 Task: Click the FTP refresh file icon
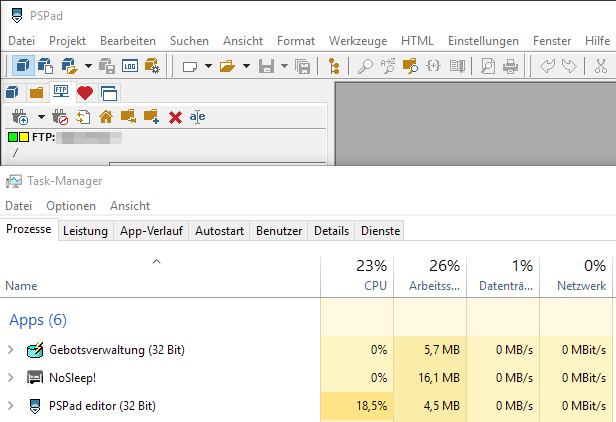point(83,117)
